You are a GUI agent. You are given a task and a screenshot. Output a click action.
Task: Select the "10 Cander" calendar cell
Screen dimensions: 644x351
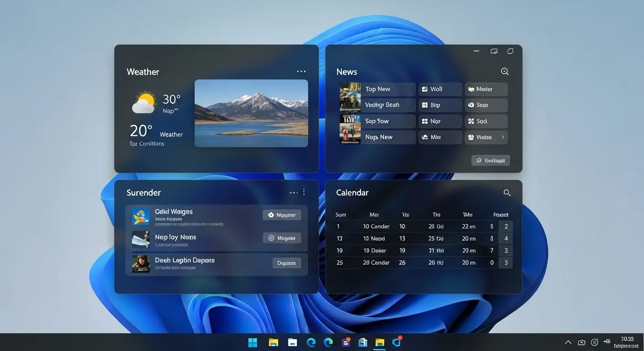tap(376, 226)
